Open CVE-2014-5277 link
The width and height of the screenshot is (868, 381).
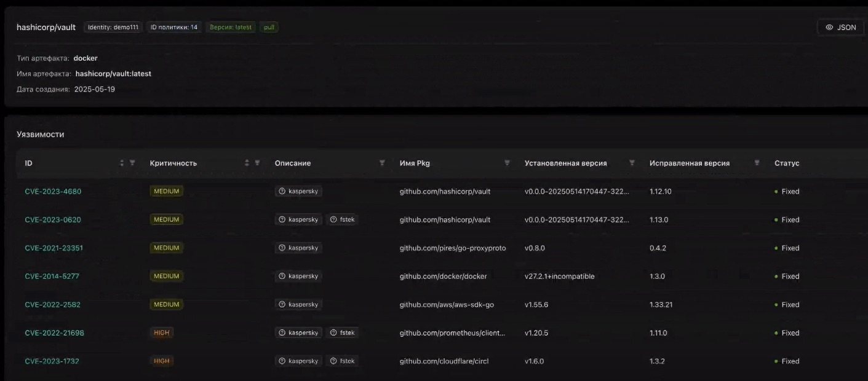coord(52,276)
